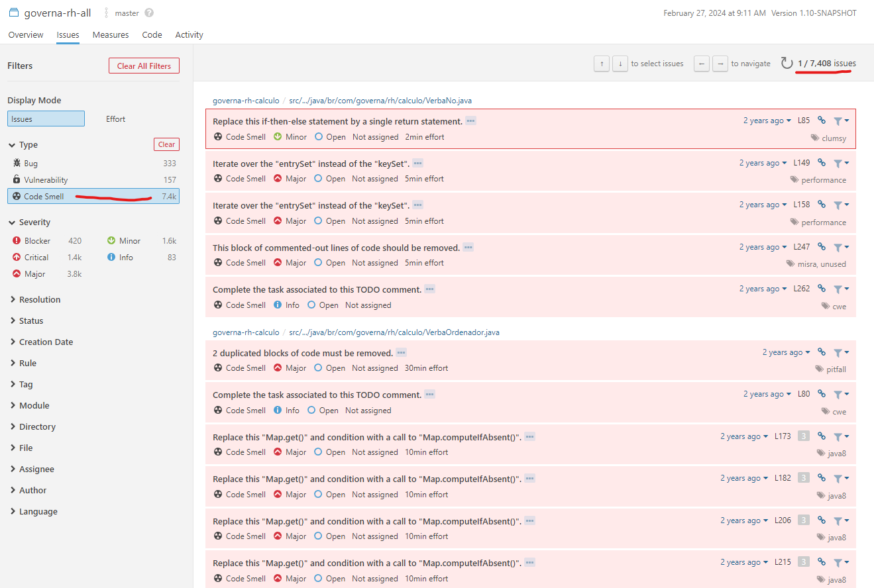Open ellipsis on if-then-else issue
The image size is (874, 588).
click(x=471, y=121)
